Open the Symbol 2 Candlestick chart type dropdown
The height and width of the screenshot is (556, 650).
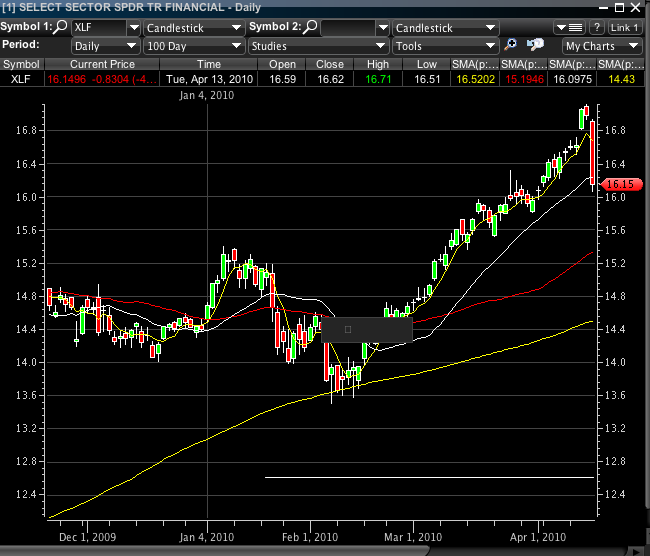click(x=489, y=28)
